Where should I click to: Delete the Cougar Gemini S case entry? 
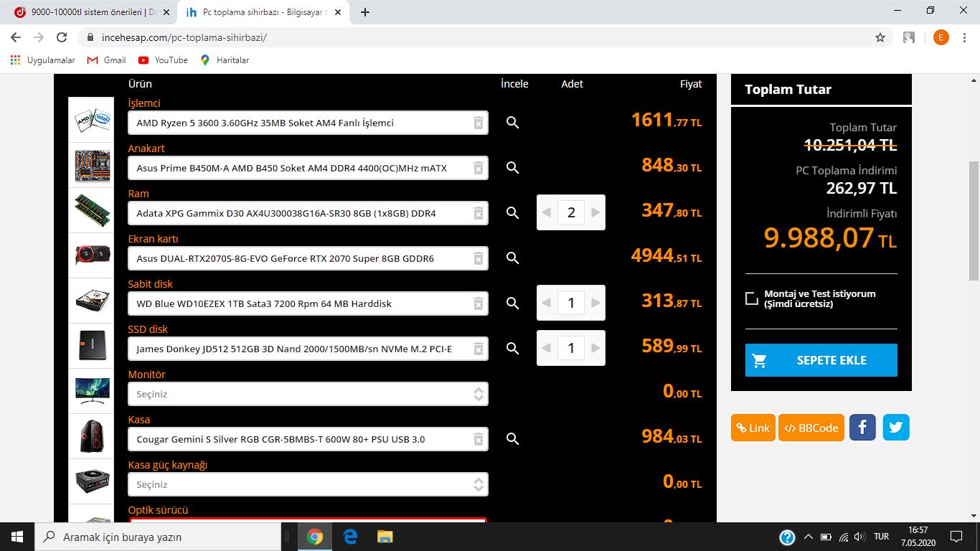pos(479,440)
